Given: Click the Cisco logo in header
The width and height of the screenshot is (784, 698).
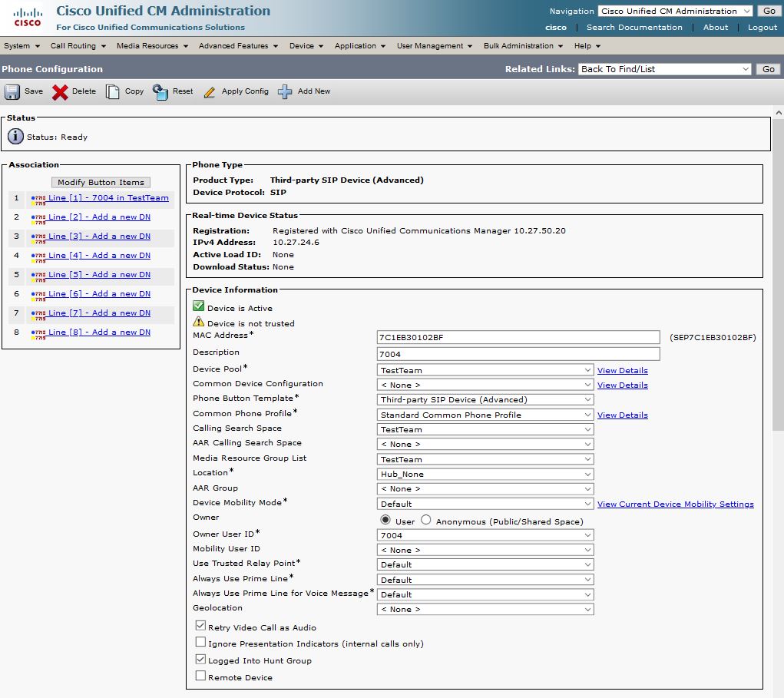Looking at the screenshot, I should click(x=28, y=17).
